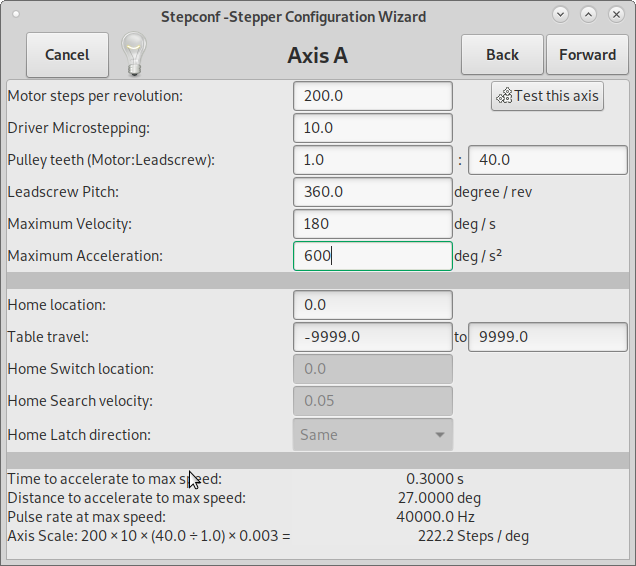The height and width of the screenshot is (566, 636).
Task: Click the gear icon on Test this axis
Action: 504,96
